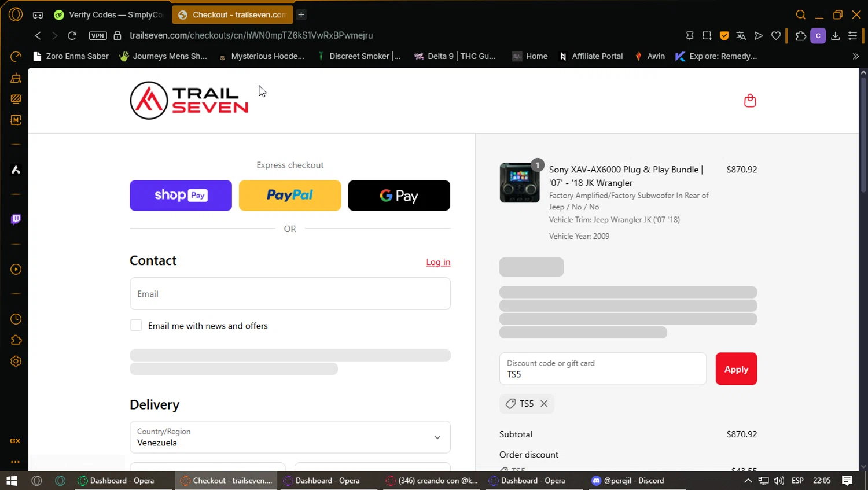Go back to previous page
868x490 pixels.
pos(38,35)
